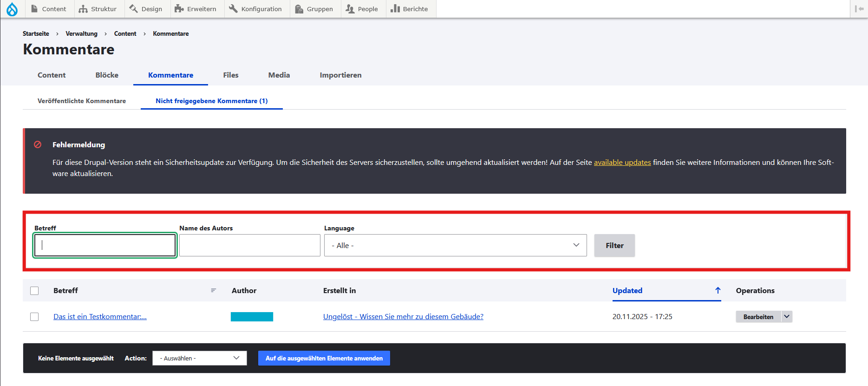Open the Struktur admin menu
This screenshot has height=386, width=868.
pos(98,9)
